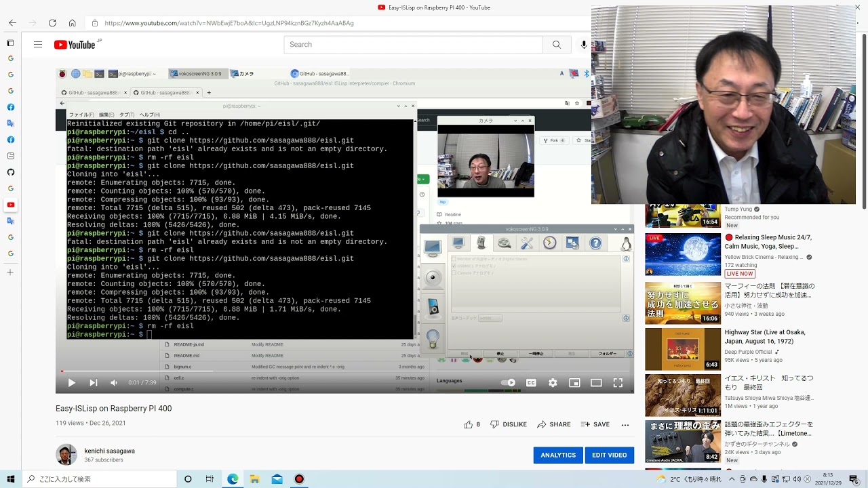Open Edge tab actions menu icon
This screenshot has height=488, width=868.
coord(10,43)
